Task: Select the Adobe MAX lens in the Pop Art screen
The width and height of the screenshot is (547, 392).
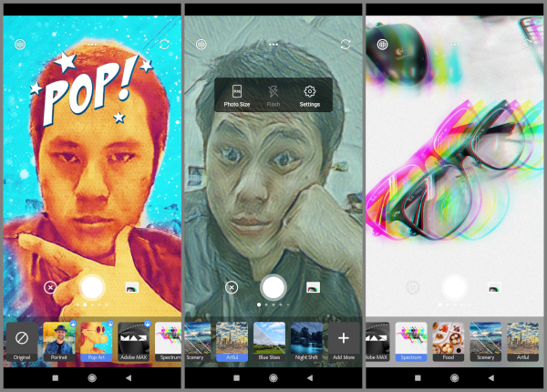Action: click(134, 342)
